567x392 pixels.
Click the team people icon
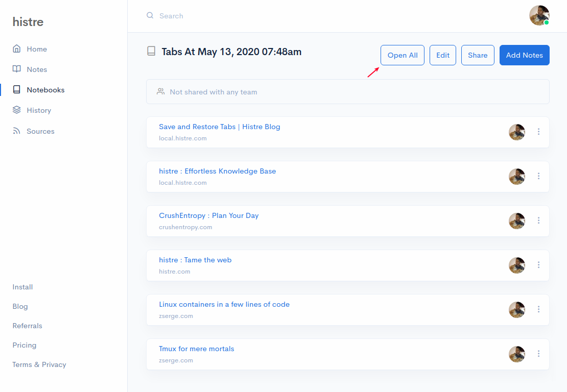tap(160, 92)
